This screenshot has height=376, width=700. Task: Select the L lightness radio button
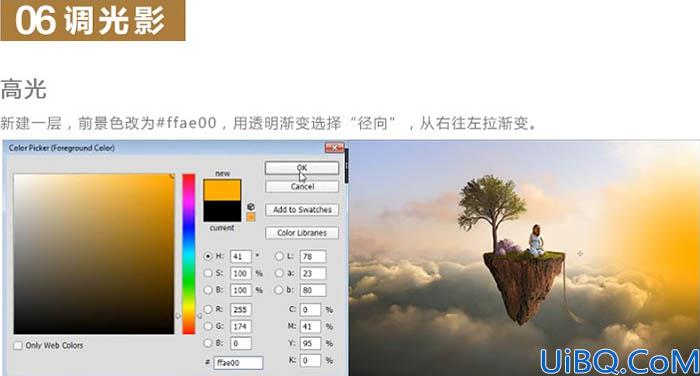click(279, 256)
